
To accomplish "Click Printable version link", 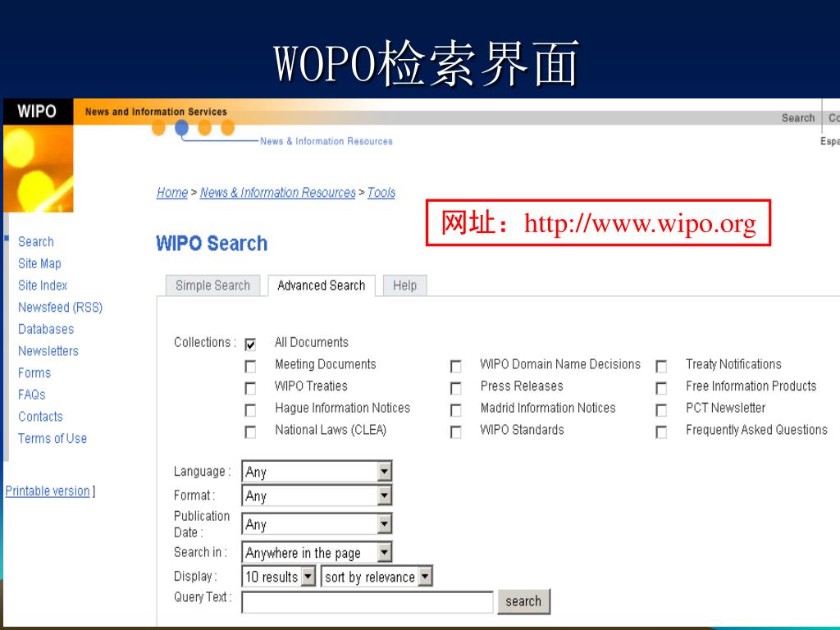I will click(x=48, y=491).
